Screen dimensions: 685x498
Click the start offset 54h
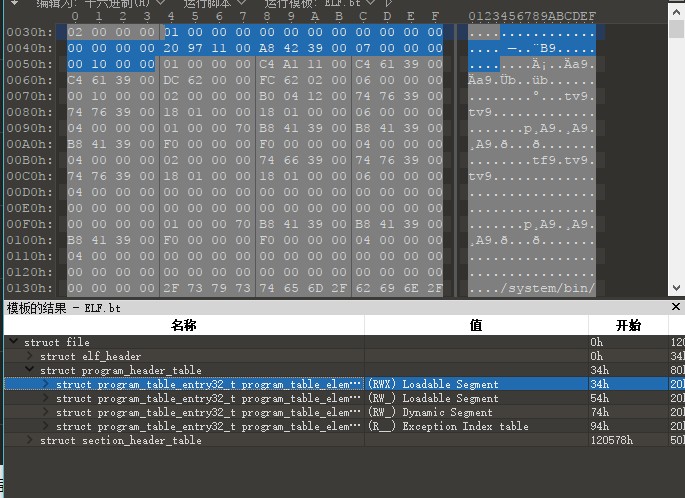click(599, 398)
